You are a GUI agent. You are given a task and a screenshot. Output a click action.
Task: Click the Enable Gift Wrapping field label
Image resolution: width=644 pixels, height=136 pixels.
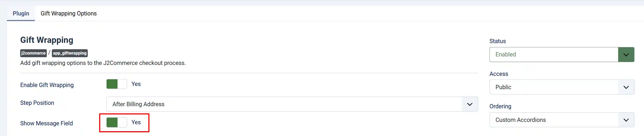pyautogui.click(x=47, y=85)
